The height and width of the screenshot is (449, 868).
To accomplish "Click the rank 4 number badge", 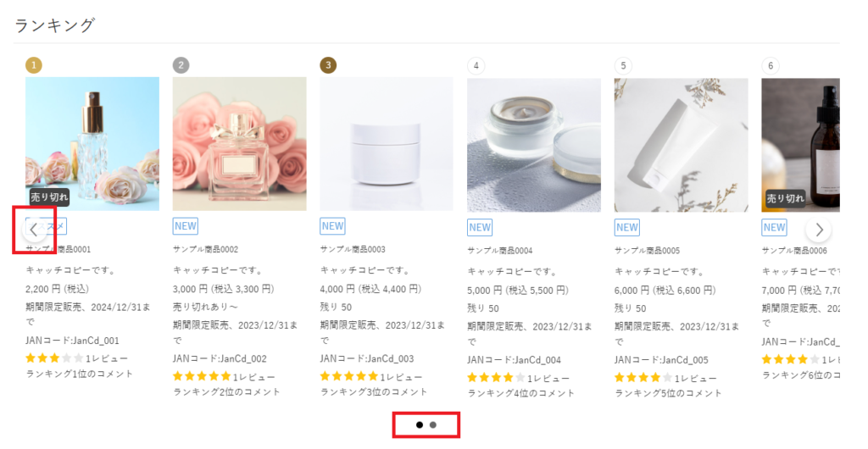I will coord(476,66).
